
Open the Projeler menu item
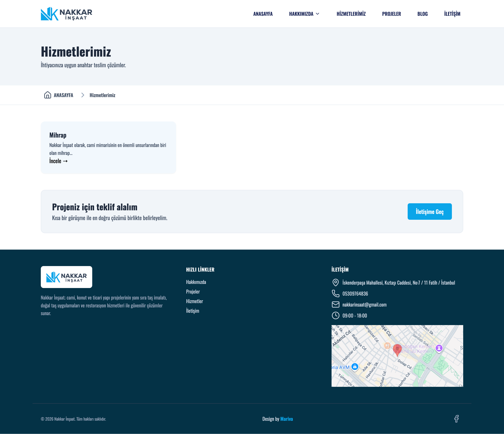click(x=391, y=14)
